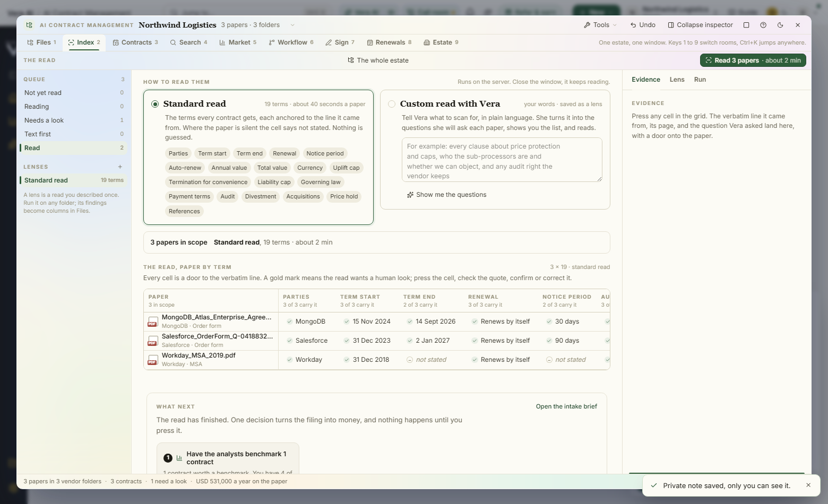The height and width of the screenshot is (504, 828).
Task: Click the scan icon on Read 3 papers
Action: pos(709,60)
